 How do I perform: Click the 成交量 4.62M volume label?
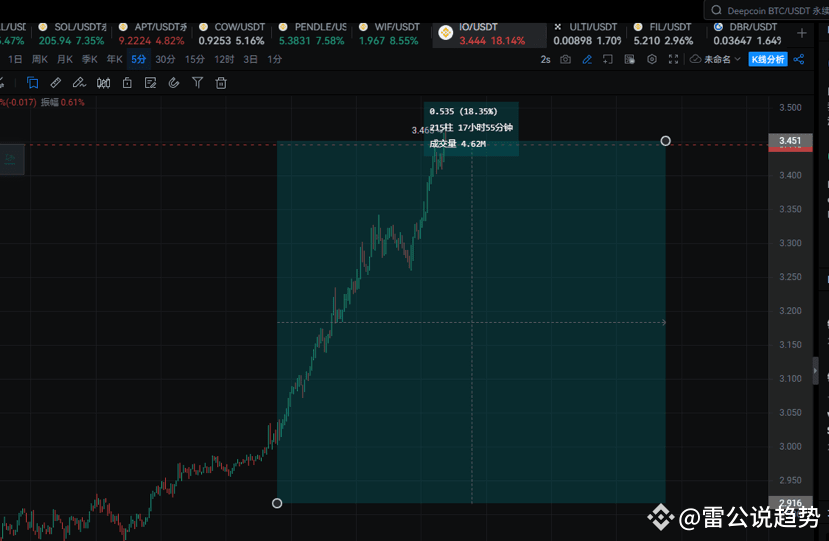point(457,144)
